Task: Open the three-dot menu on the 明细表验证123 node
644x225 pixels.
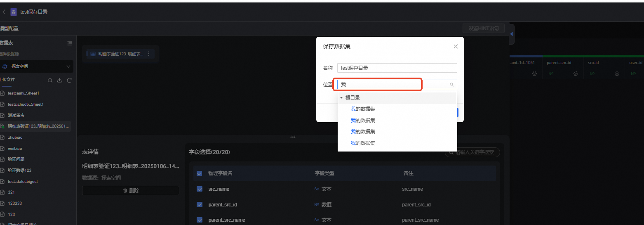Action: point(149,54)
